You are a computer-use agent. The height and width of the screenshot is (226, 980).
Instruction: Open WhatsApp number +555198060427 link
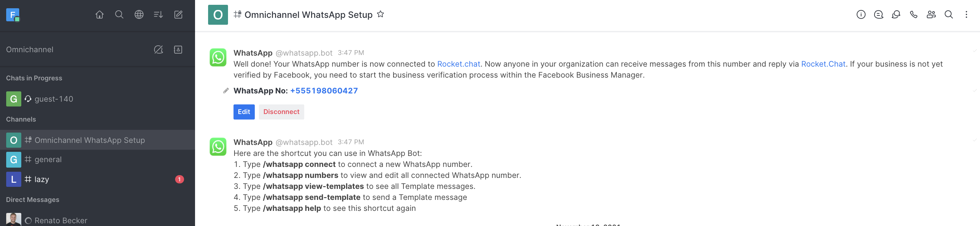(324, 91)
